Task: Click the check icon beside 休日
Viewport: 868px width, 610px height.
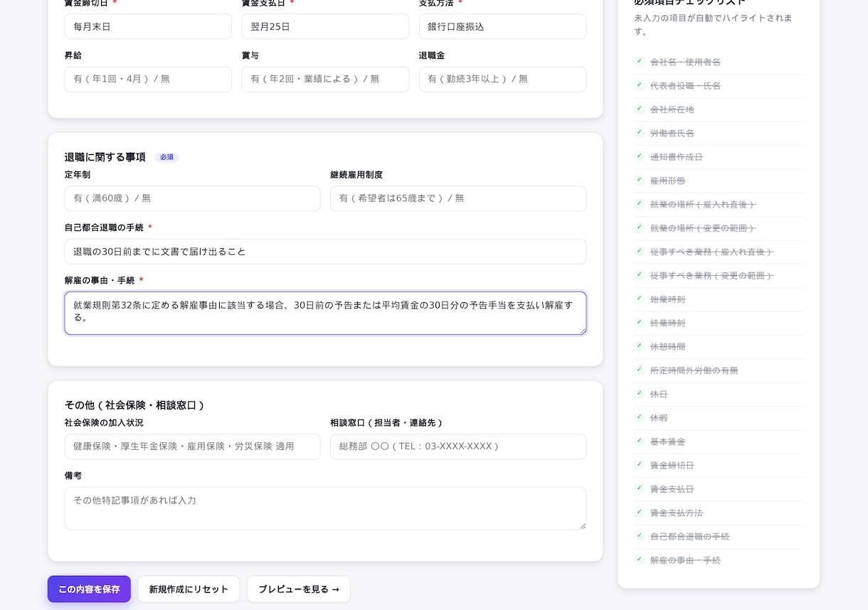Action: click(639, 394)
